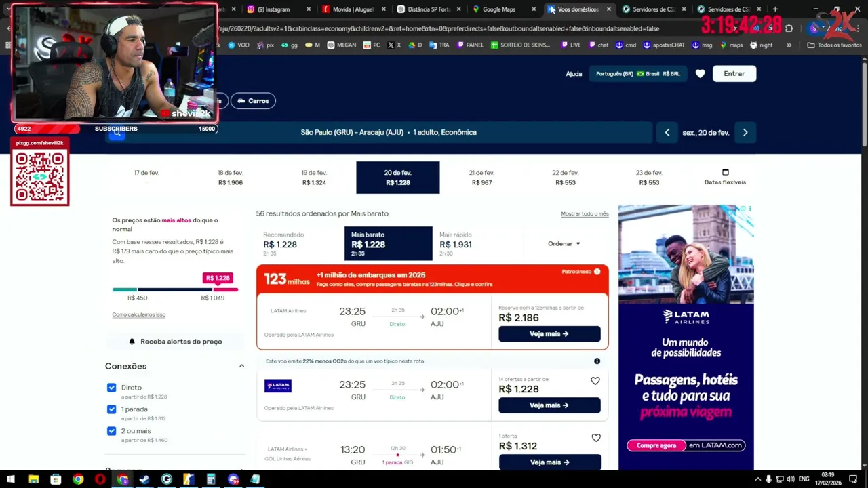Open the X bookmark in bookmarks bar

[394, 45]
